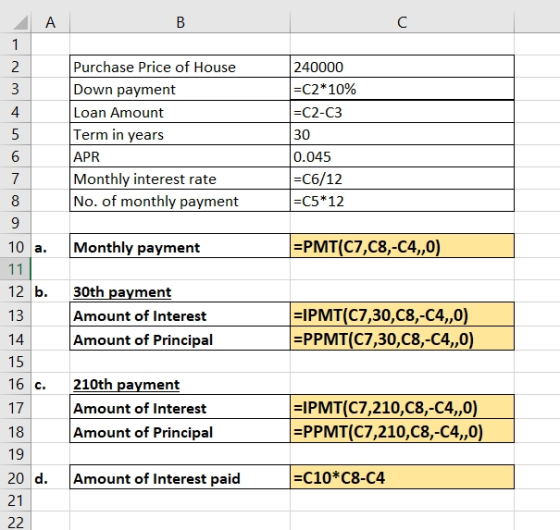Select row 7 header
The image size is (560, 530).
[15, 179]
